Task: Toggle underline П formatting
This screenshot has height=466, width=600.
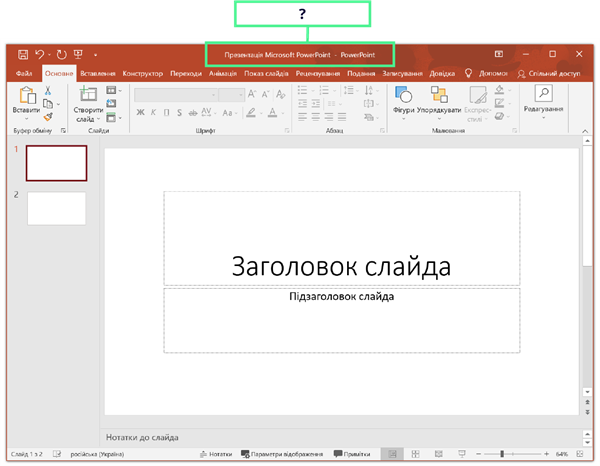Action: pyautogui.click(x=166, y=112)
